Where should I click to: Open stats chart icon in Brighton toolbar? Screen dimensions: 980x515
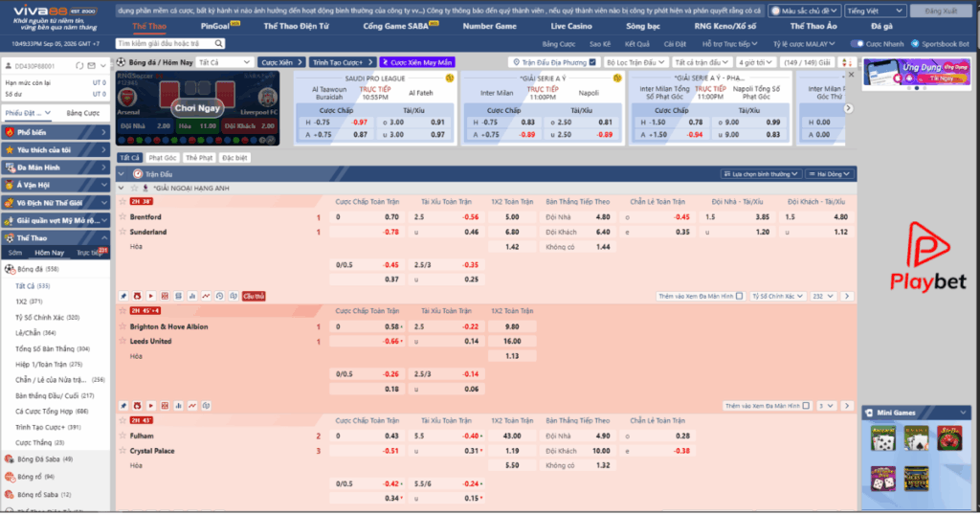tap(178, 406)
